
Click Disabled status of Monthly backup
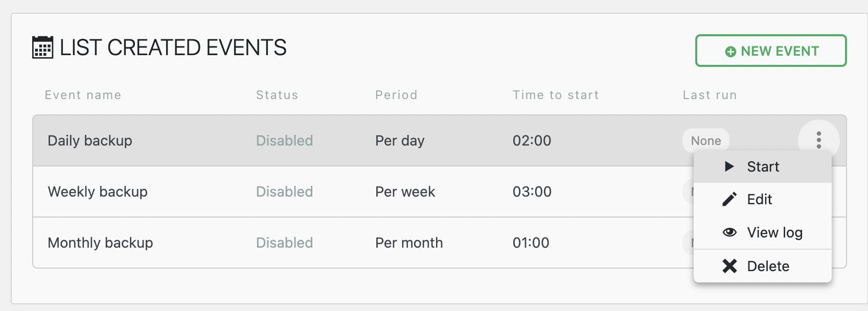click(284, 243)
